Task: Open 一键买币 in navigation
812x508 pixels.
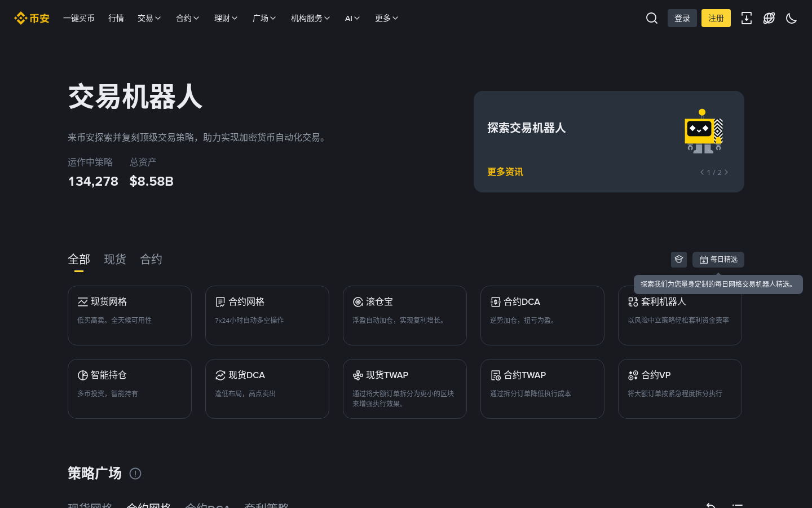Action: [x=79, y=18]
